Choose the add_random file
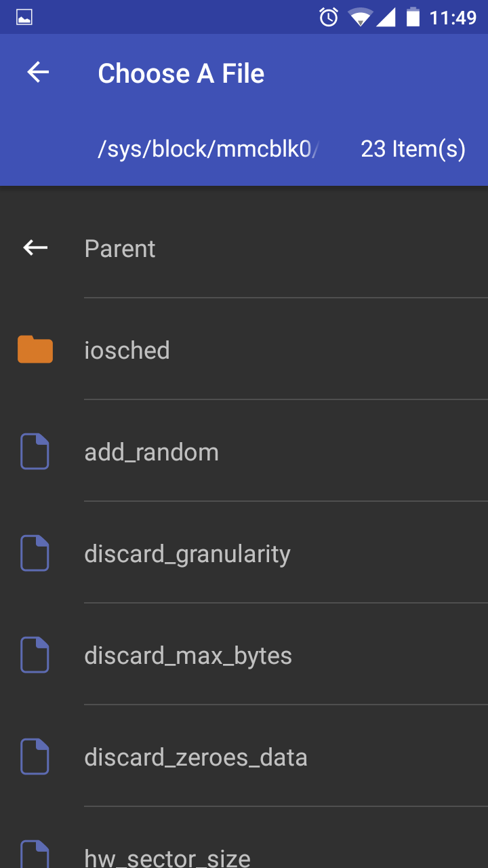Viewport: 488px width, 868px height. 244,452
